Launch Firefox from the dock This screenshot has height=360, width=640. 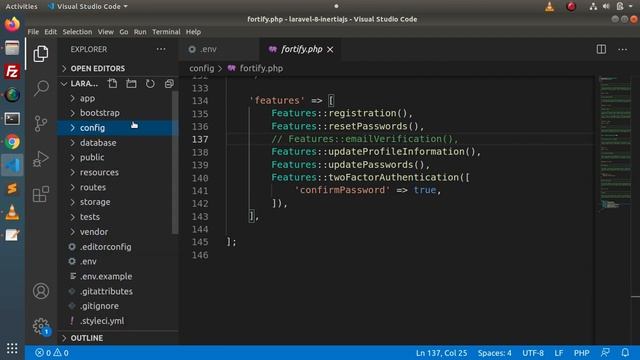(12, 24)
